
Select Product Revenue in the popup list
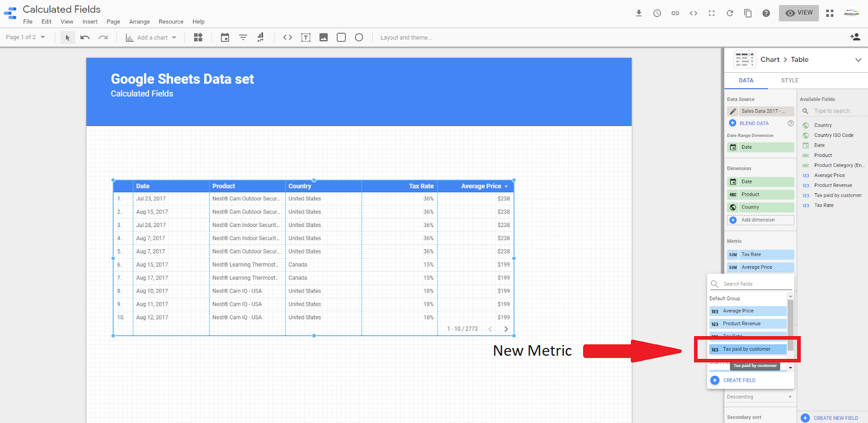pyautogui.click(x=748, y=324)
